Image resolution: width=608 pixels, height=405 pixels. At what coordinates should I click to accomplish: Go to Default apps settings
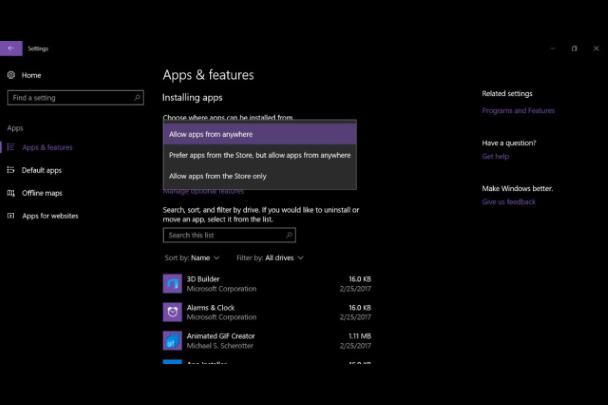coord(41,170)
